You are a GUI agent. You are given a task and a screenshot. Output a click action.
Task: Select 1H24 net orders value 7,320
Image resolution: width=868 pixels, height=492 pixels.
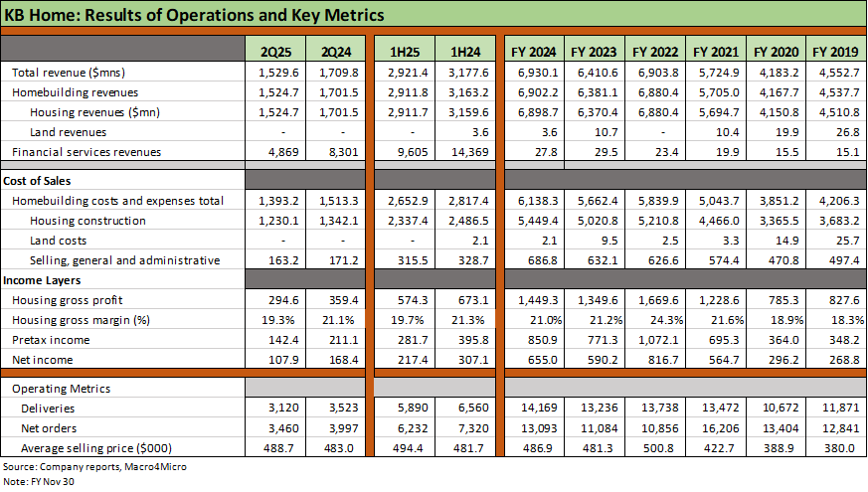coord(473,428)
